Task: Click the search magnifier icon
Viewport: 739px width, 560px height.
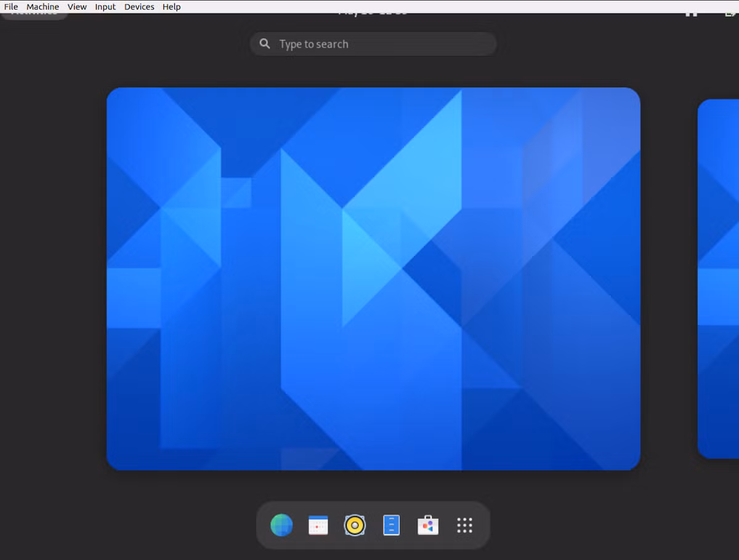Action: point(265,44)
